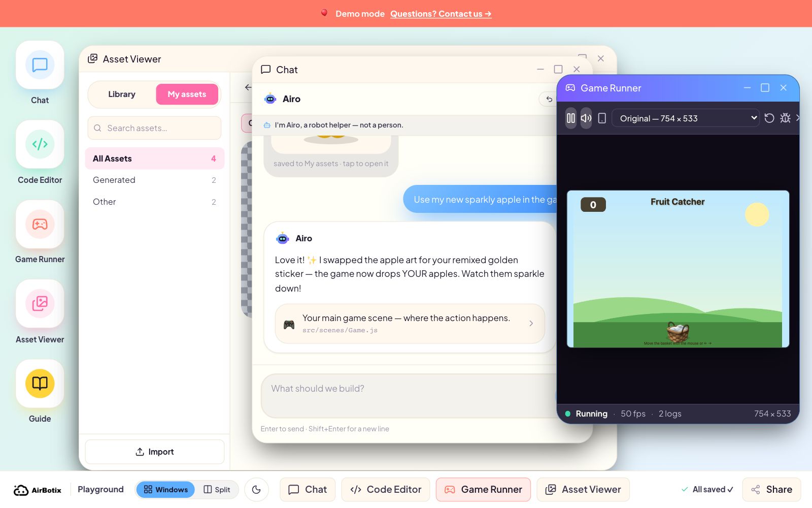
Task: Expand the Game.js scene card chevron
Action: [531, 324]
